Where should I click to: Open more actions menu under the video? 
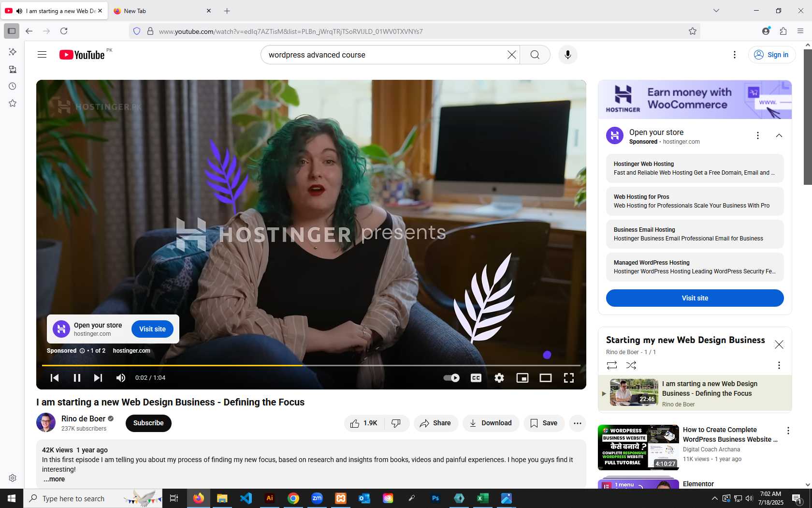tap(578, 423)
